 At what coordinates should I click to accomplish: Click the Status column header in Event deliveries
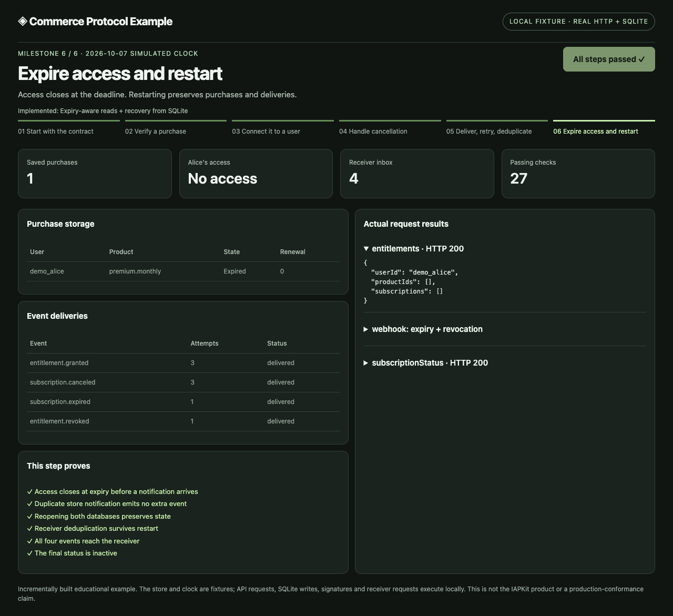point(277,343)
